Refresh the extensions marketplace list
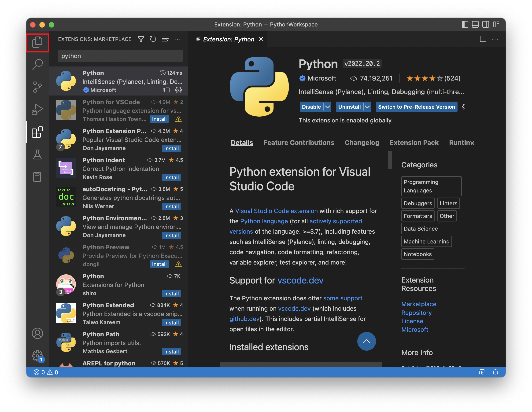This screenshot has height=412, width=532. point(153,39)
